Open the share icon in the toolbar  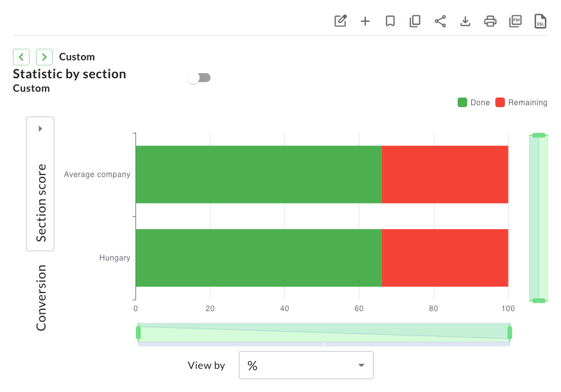pos(440,21)
